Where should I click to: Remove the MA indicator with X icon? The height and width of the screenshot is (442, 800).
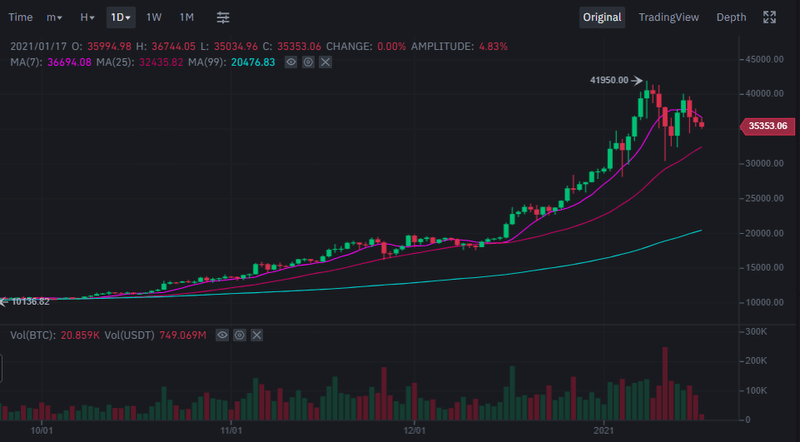click(325, 62)
